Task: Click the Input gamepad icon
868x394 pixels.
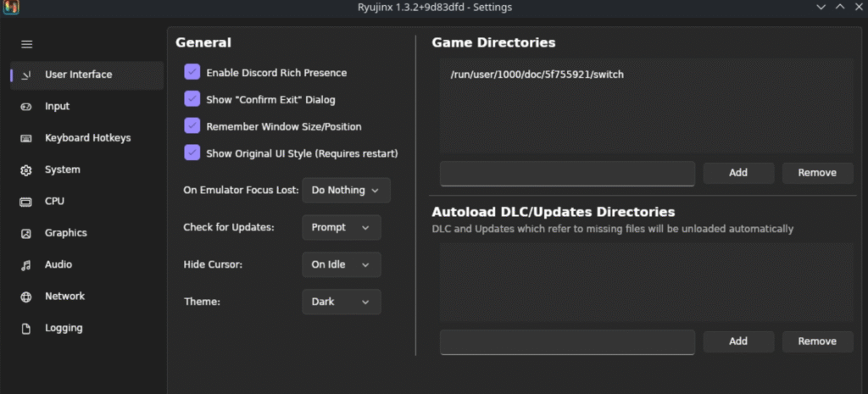Action: (26, 107)
